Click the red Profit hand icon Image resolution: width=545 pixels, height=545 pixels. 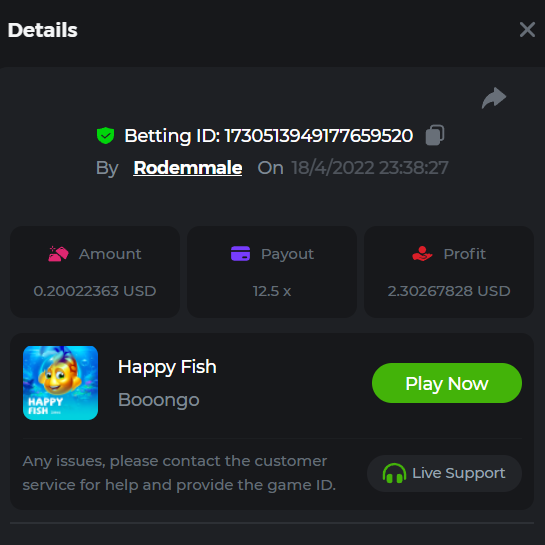coord(422,253)
